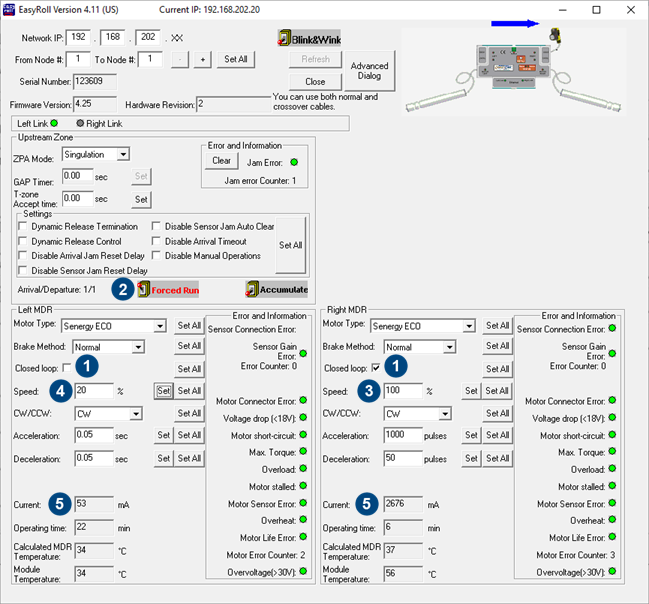Check Disable Manual Operations option
Image resolution: width=649 pixels, height=604 pixels.
click(156, 255)
